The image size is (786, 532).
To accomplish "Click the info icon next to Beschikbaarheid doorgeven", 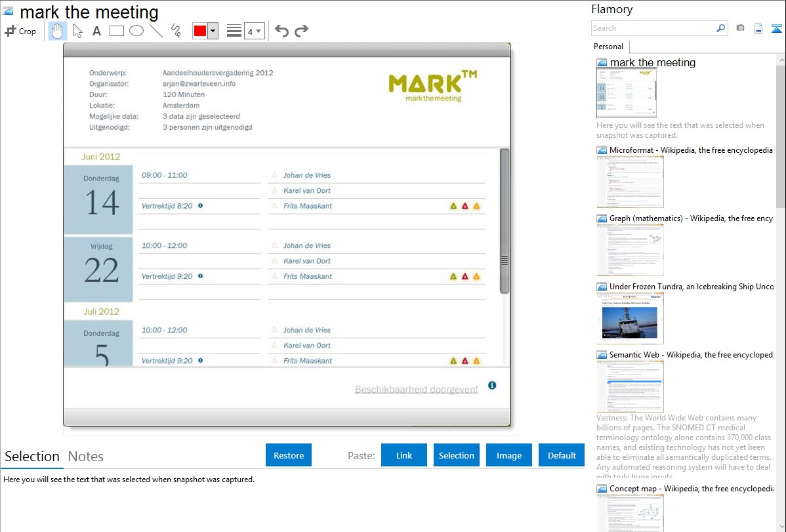I will 492,385.
